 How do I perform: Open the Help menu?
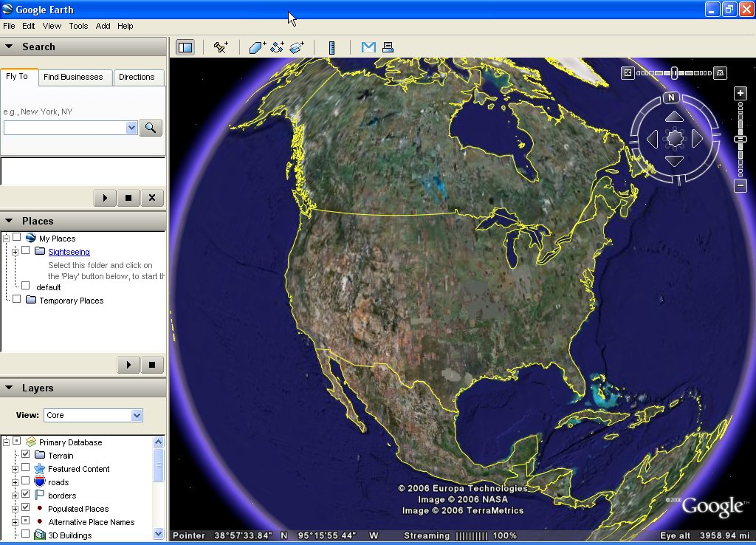point(125,26)
